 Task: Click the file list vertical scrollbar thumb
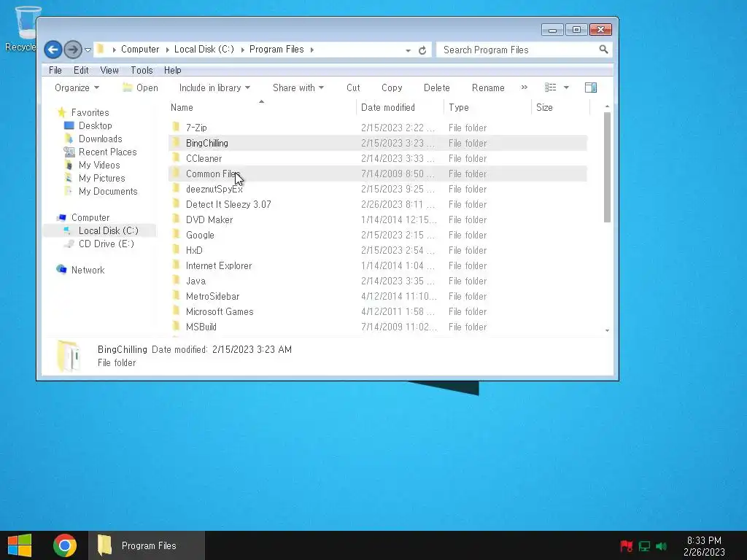(x=607, y=167)
